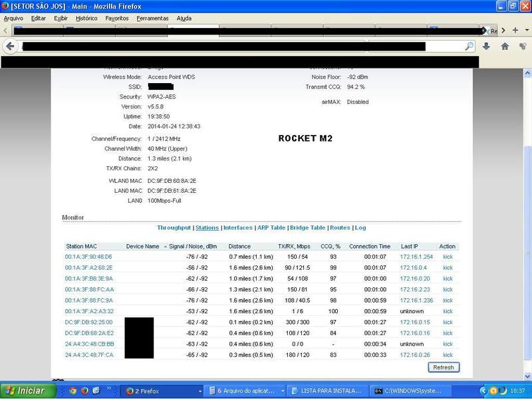Open the Bridge Table link

pos(307,227)
